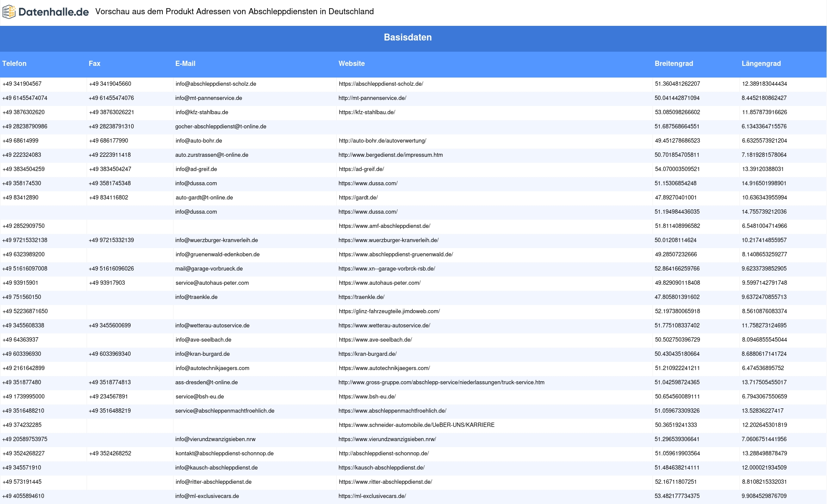Click email info@kfz-stahlbau.de

[202, 112]
